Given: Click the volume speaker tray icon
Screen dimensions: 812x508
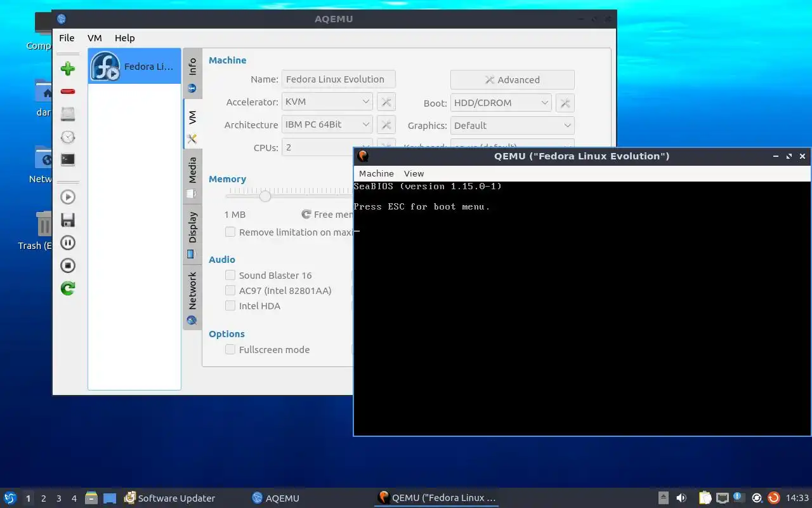Looking at the screenshot, I should 681,498.
